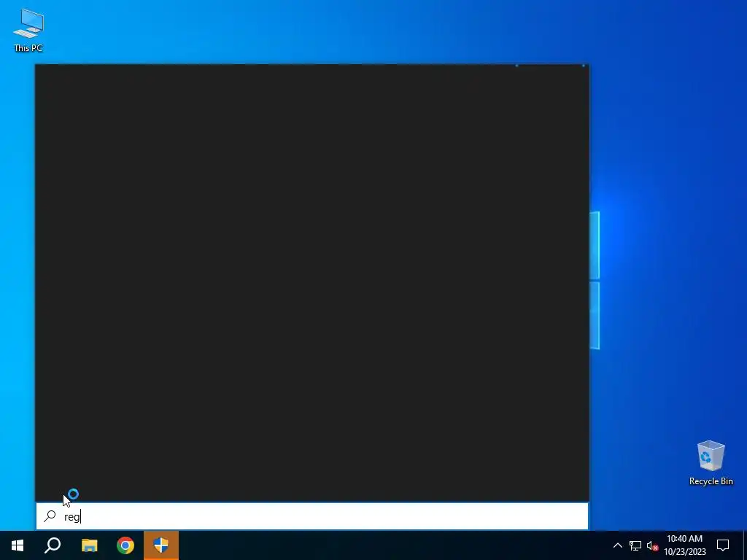Click the Show desktop strip at the taskbar edge
The width and height of the screenshot is (747, 560).
coord(745,545)
